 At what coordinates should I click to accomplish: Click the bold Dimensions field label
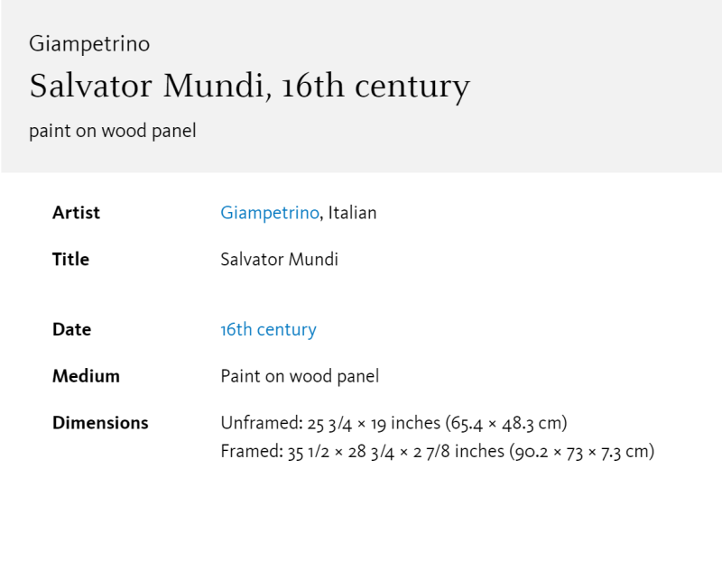[100, 423]
